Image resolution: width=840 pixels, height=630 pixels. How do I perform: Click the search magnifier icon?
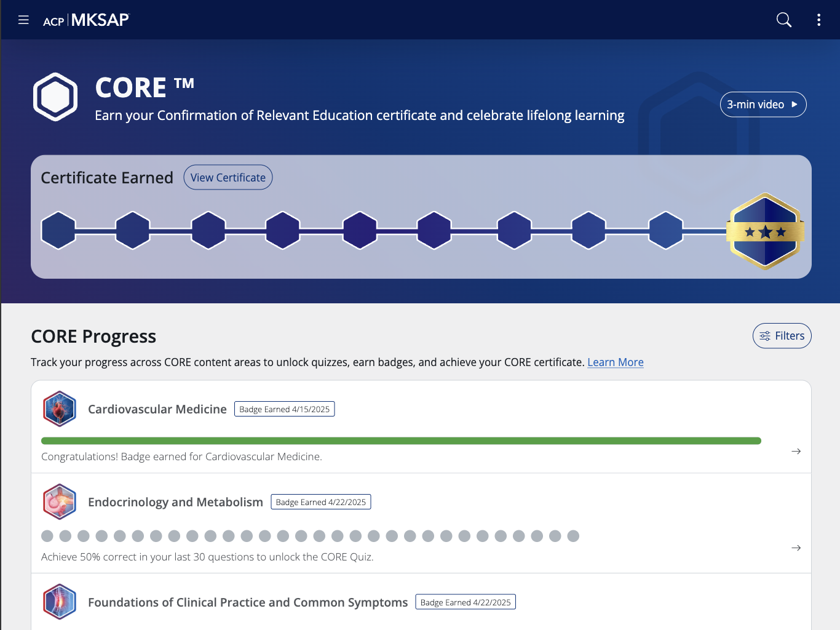coord(783,20)
